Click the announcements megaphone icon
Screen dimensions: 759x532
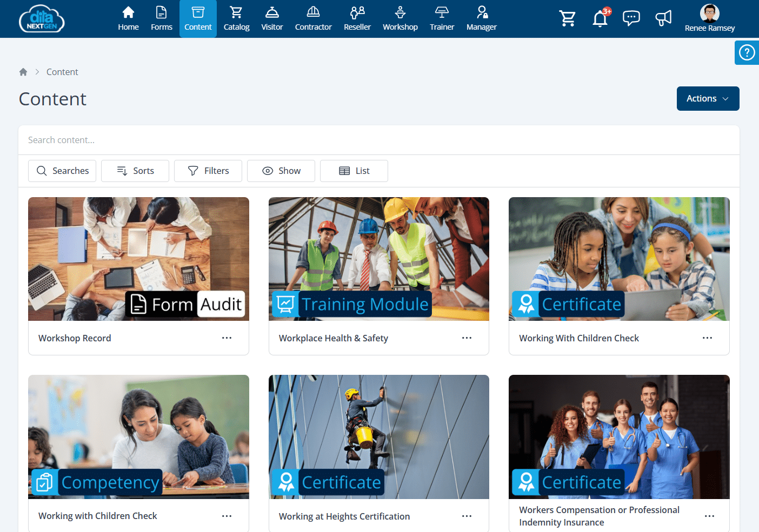[x=663, y=18]
